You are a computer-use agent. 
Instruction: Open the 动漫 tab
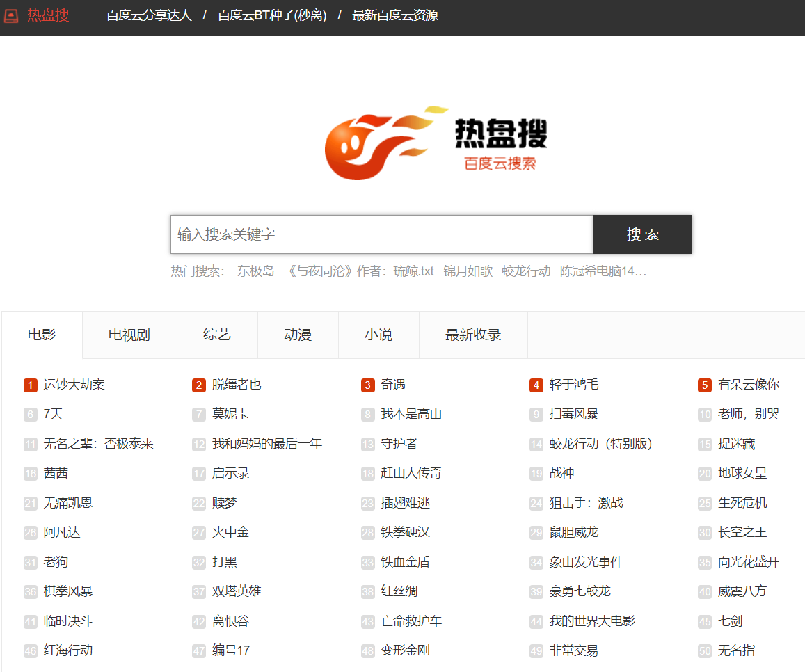(298, 335)
